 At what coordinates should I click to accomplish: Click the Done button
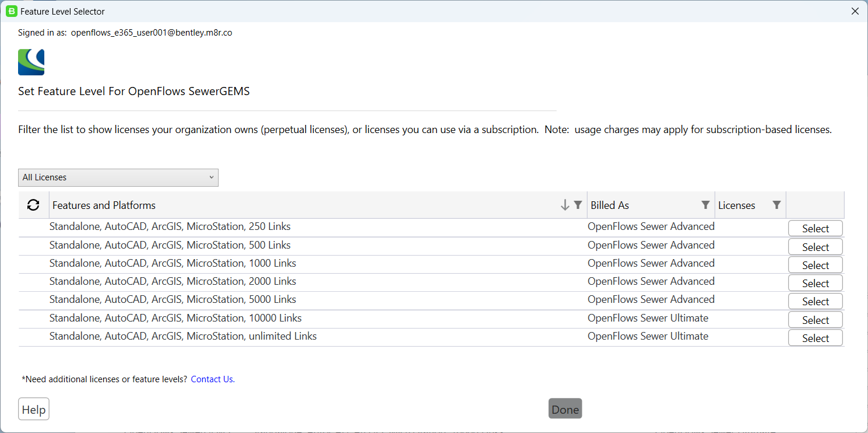(564, 408)
